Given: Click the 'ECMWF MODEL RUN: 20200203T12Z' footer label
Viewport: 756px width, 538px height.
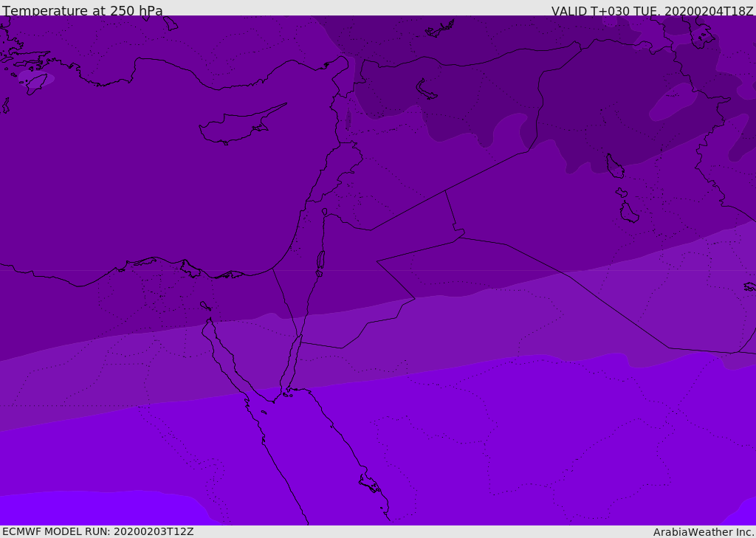Looking at the screenshot, I should [98, 531].
